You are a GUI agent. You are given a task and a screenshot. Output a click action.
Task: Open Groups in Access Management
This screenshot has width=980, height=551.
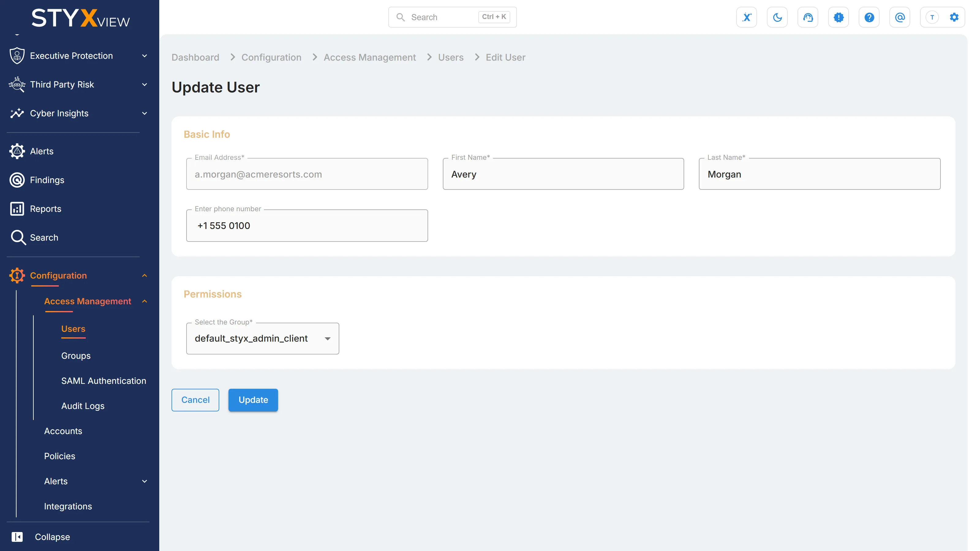click(x=76, y=355)
